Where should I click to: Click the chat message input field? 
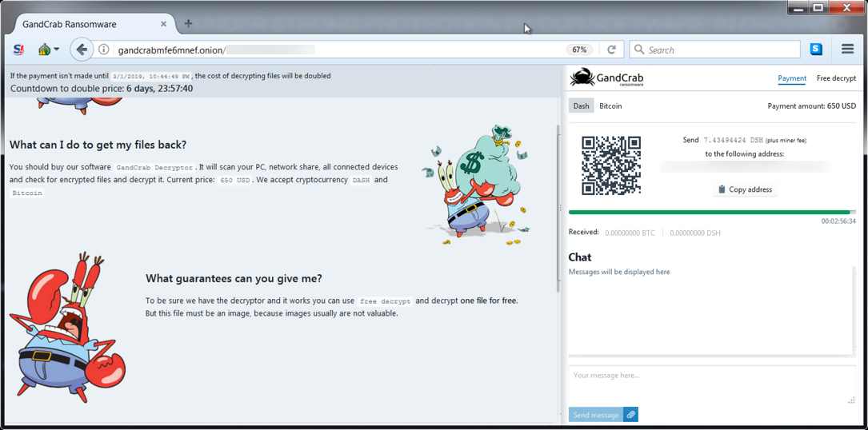712,385
